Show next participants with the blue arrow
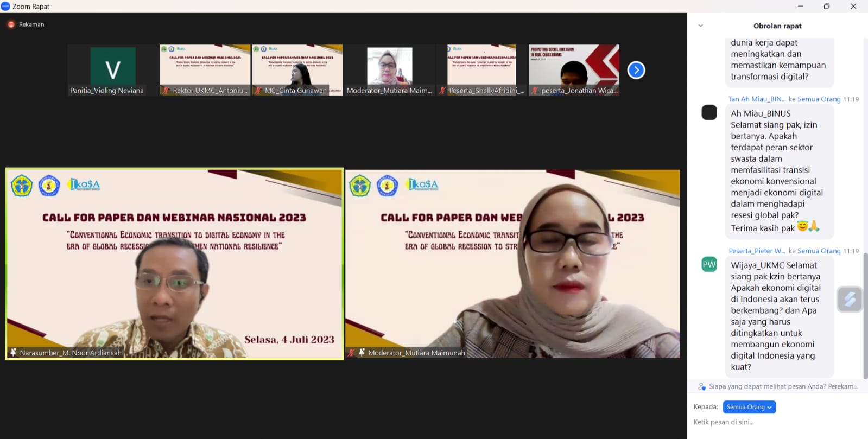The height and width of the screenshot is (439, 868). [x=636, y=70]
